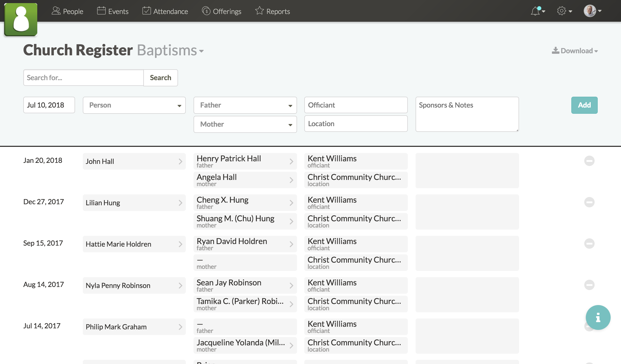Open father Henry Patrick Hall's record
The height and width of the screenshot is (364, 621).
[245, 161]
